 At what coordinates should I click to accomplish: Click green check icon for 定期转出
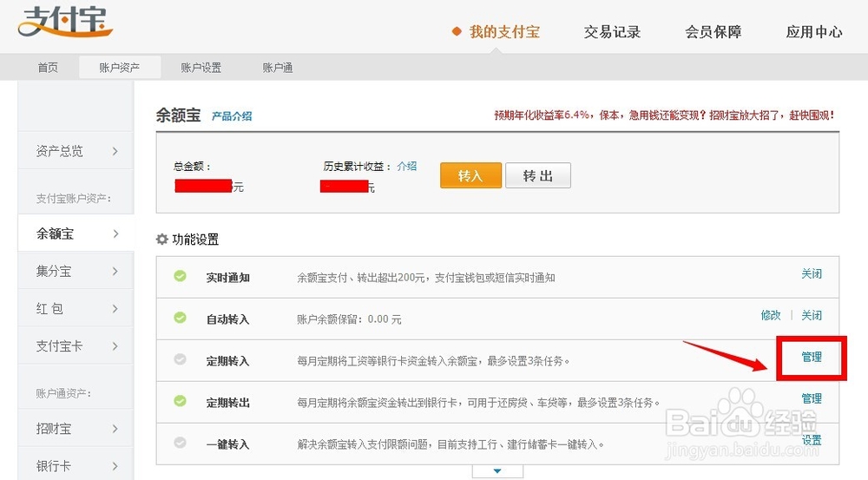pyautogui.click(x=180, y=401)
